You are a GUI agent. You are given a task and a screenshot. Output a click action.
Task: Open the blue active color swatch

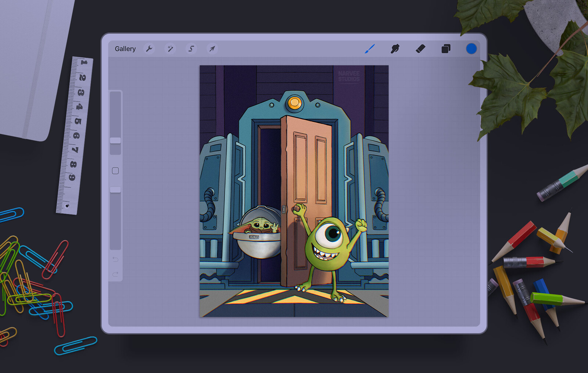tap(471, 49)
